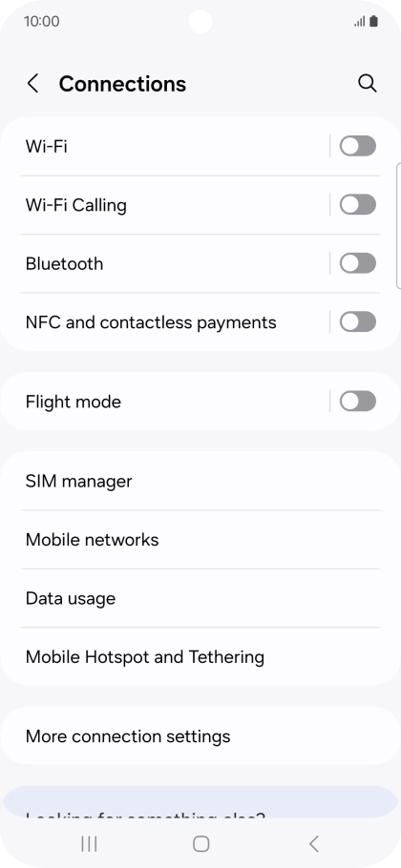Tap the signal strength status icon
Image resolution: width=401 pixels, height=868 pixels.
360,22
